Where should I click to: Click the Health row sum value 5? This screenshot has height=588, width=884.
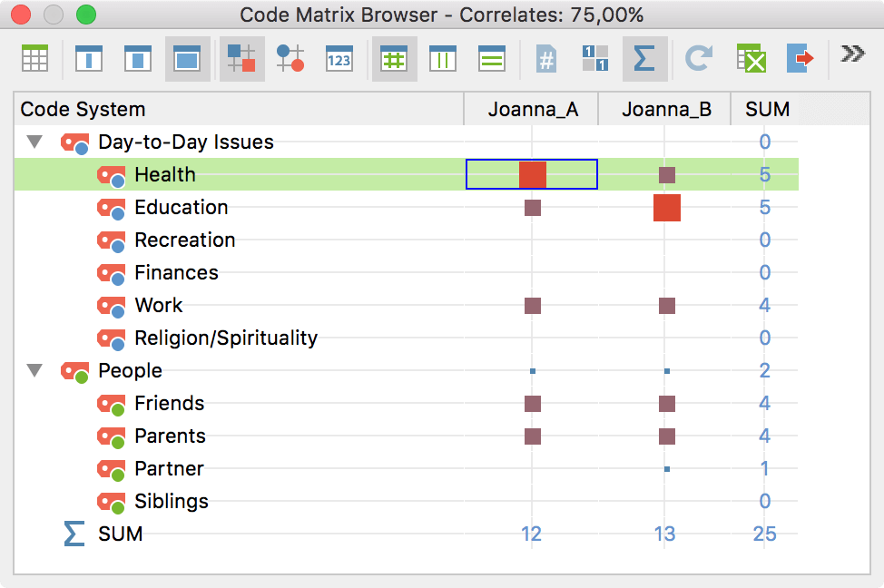[764, 175]
